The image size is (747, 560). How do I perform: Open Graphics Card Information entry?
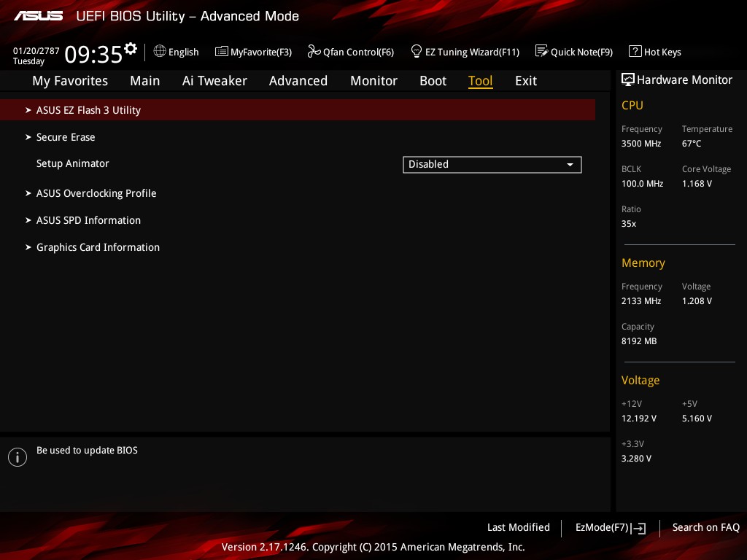[x=98, y=247]
